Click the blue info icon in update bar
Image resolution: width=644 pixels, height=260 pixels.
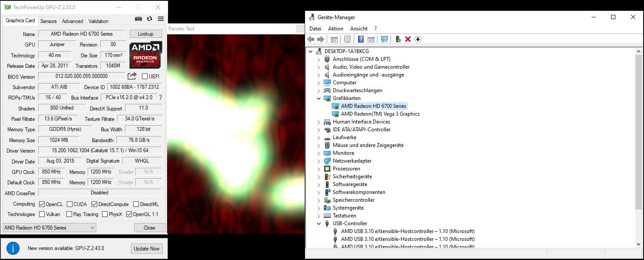coord(13,248)
